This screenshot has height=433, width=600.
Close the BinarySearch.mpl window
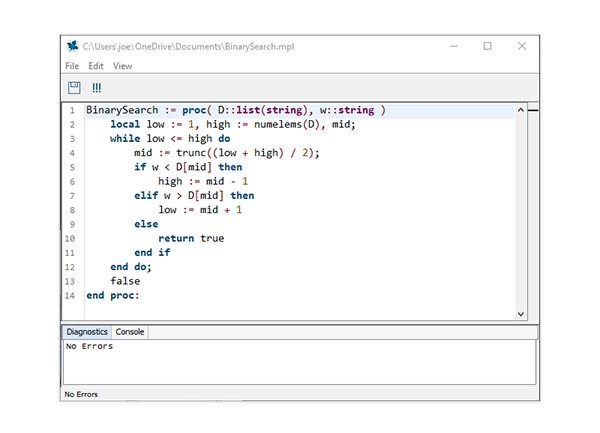pyautogui.click(x=522, y=46)
